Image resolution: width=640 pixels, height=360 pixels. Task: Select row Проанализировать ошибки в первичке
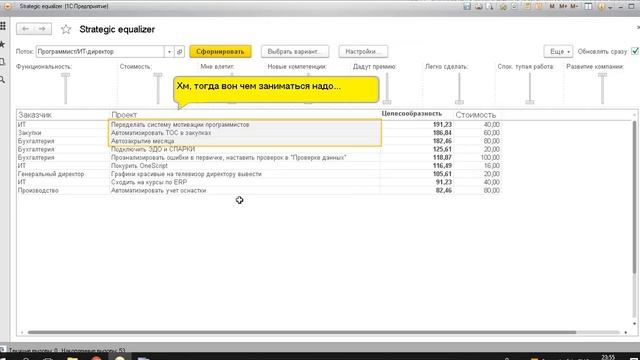pyautogui.click(x=259, y=157)
